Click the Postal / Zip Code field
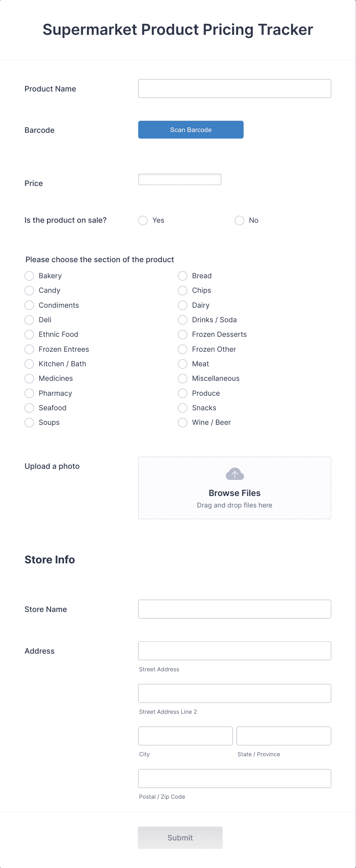This screenshot has height=868, width=356. (x=234, y=778)
